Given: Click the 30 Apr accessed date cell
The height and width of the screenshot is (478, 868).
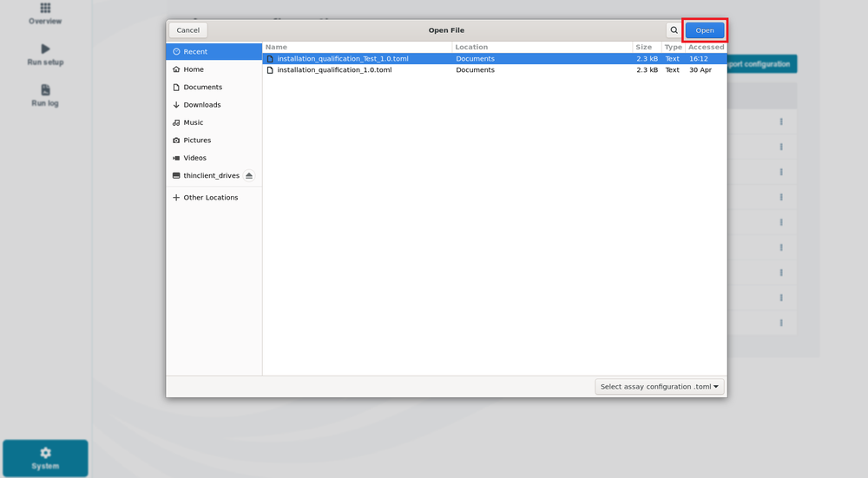Looking at the screenshot, I should tap(700, 69).
